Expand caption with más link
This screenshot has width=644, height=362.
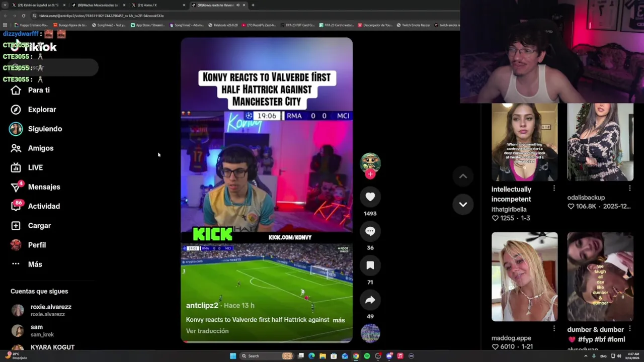coord(339,320)
